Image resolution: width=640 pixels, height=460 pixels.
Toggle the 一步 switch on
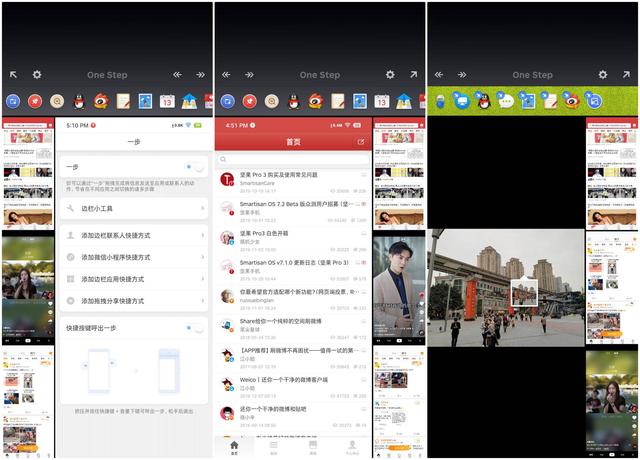click(195, 168)
